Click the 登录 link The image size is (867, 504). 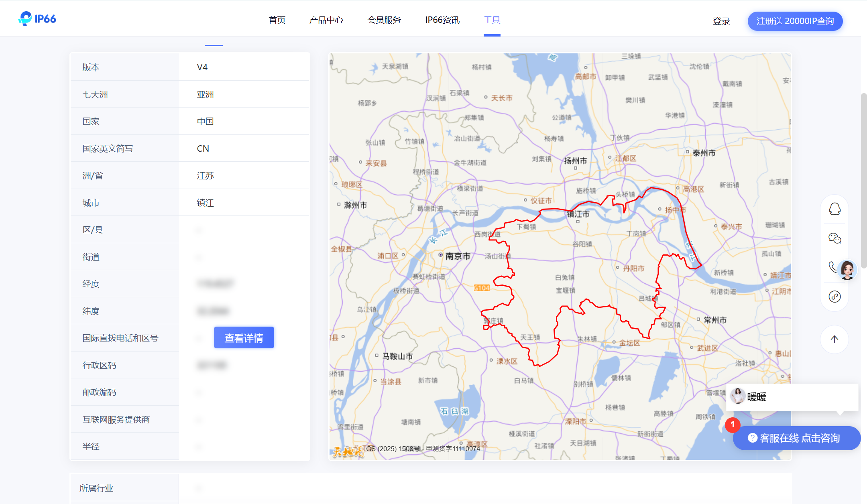(x=721, y=21)
